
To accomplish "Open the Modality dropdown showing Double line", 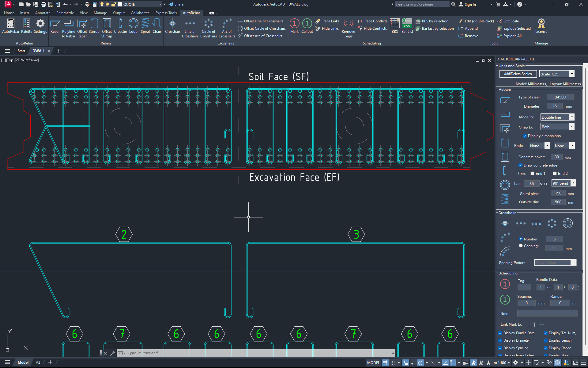I will (572, 117).
